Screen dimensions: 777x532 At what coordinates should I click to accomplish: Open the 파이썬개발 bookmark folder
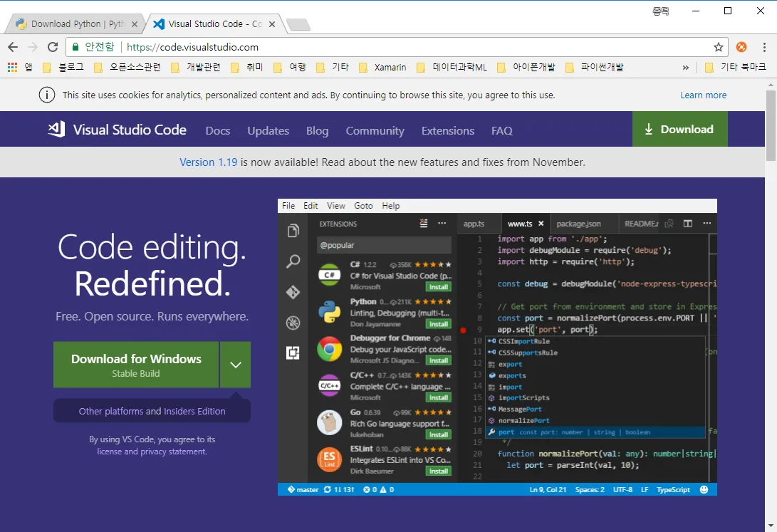point(595,68)
